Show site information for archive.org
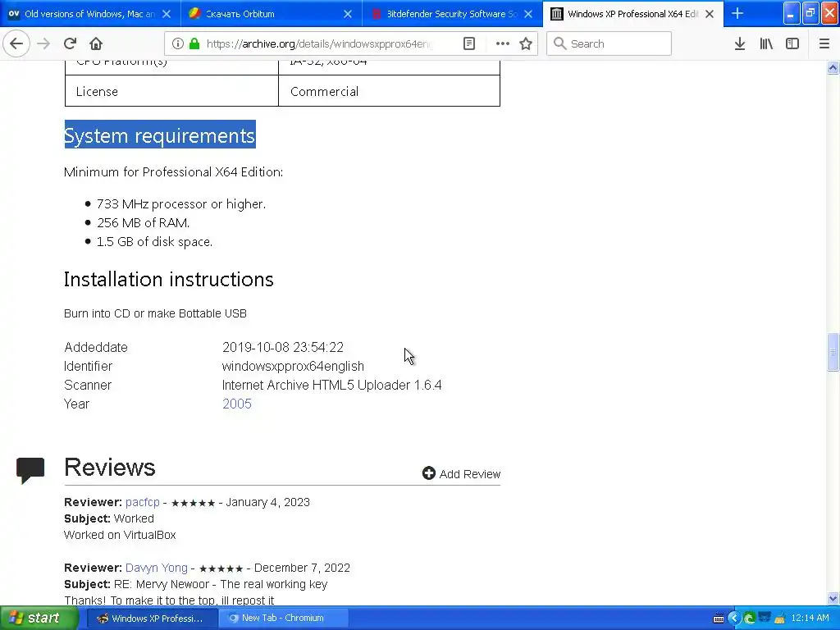Viewport: 840px width, 630px height. 178,43
